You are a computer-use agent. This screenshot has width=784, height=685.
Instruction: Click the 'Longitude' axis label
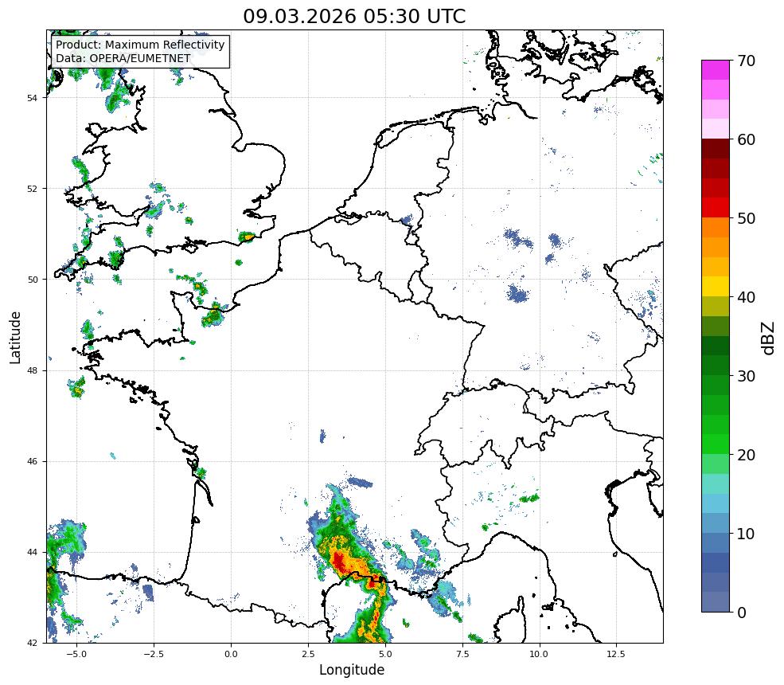click(x=352, y=670)
